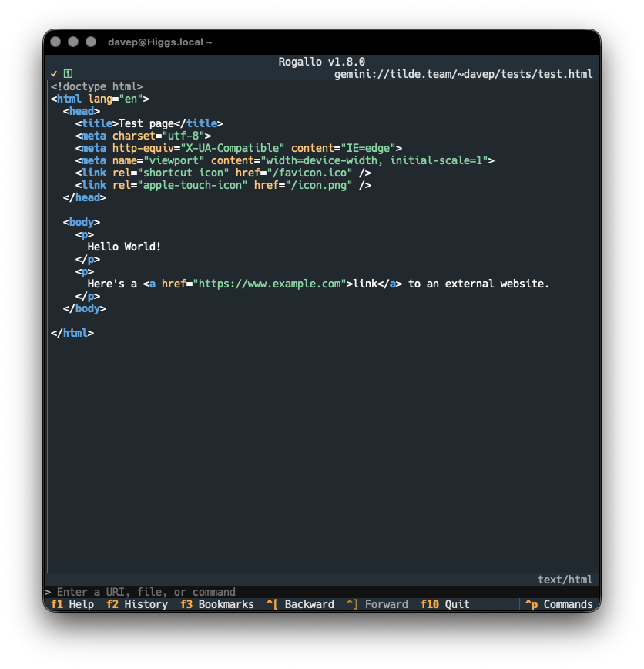
Task: Click the opening <body> tag
Action: coord(82,222)
